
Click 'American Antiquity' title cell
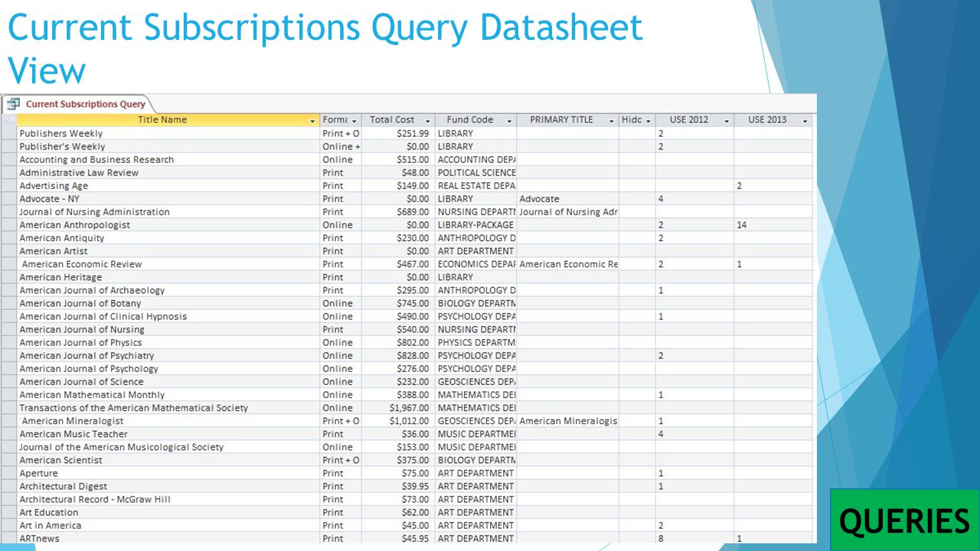point(168,238)
